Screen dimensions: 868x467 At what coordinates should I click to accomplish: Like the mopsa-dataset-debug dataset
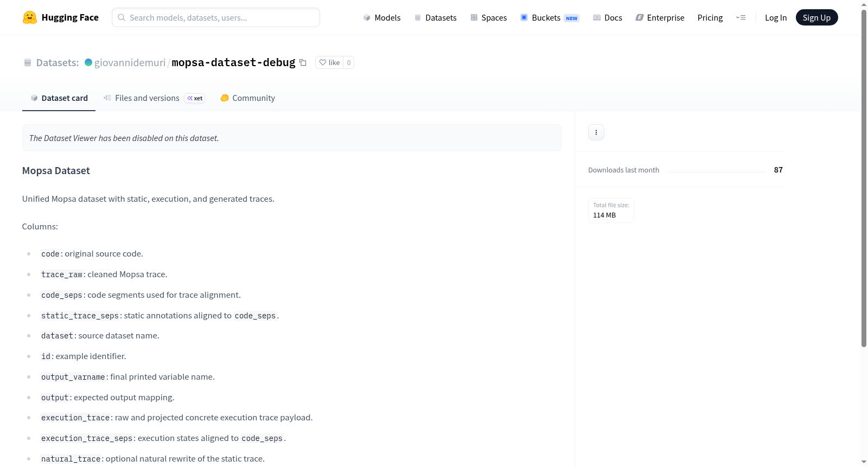(x=329, y=62)
